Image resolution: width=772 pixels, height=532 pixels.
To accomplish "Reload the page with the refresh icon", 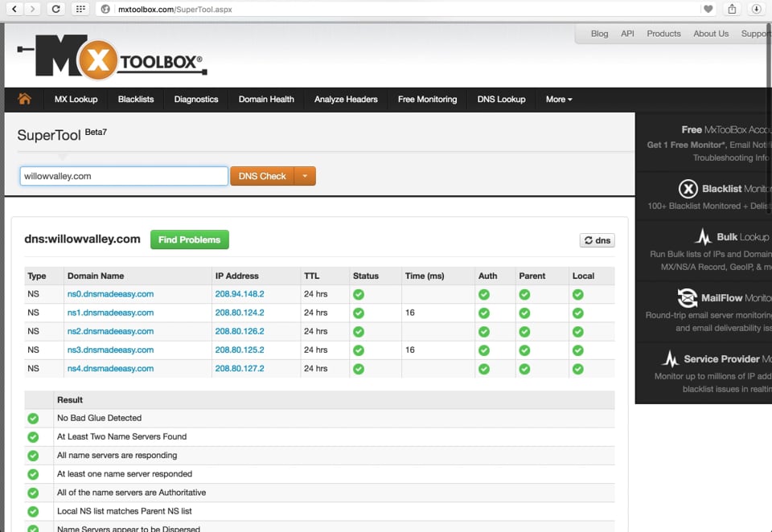I will pyautogui.click(x=56, y=9).
